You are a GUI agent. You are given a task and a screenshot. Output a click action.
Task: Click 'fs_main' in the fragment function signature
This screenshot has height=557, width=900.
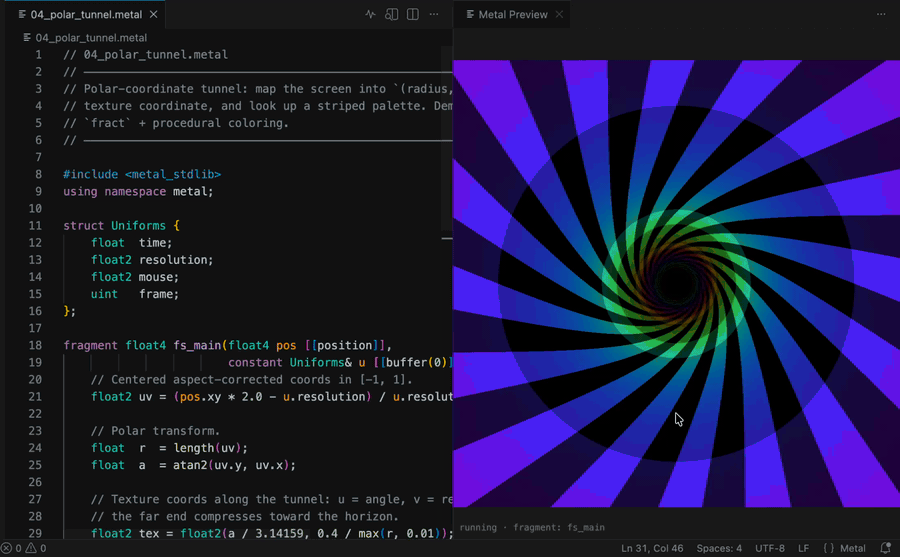(x=197, y=345)
